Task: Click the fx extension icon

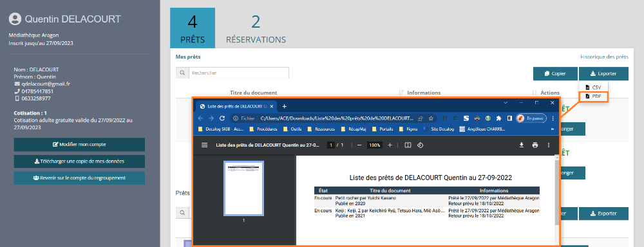Action: point(445,118)
